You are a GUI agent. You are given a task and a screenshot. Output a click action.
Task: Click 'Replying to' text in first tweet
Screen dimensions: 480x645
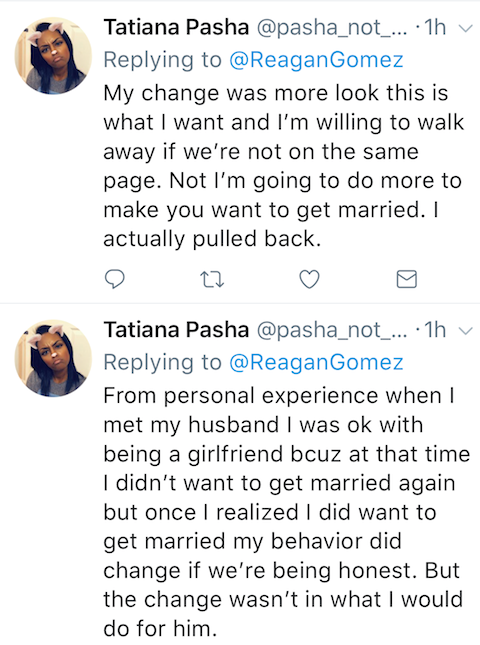click(x=162, y=60)
